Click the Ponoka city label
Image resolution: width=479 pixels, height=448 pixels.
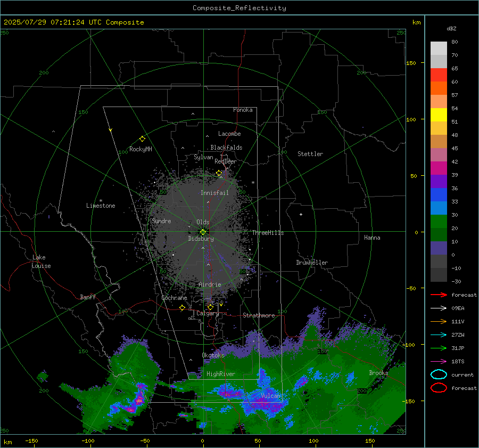pos(243,110)
